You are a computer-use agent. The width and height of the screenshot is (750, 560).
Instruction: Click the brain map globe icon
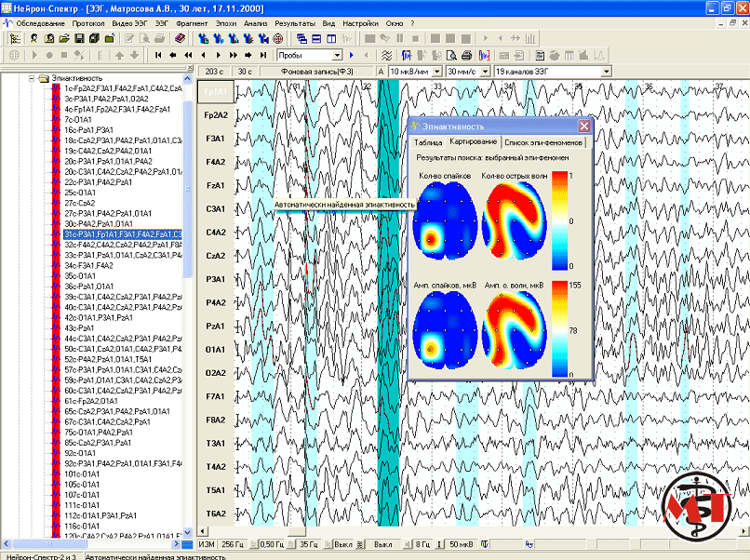[x=278, y=38]
